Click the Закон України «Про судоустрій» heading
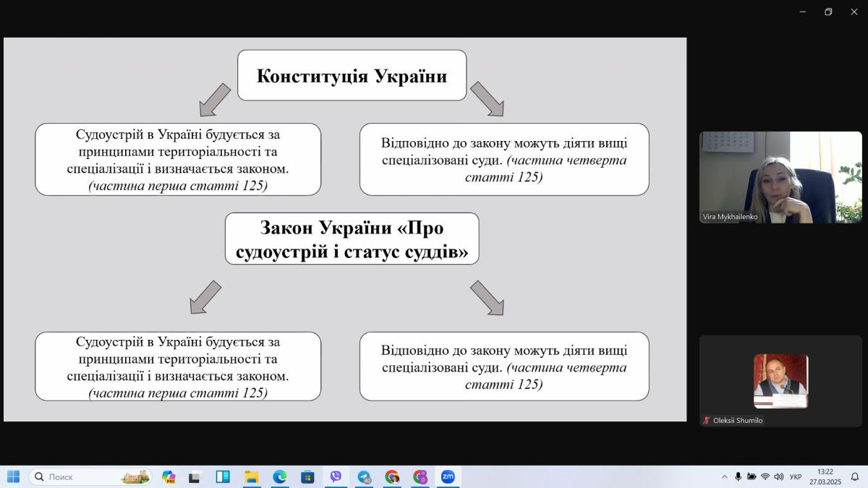This screenshot has width=868, height=488. tap(352, 238)
